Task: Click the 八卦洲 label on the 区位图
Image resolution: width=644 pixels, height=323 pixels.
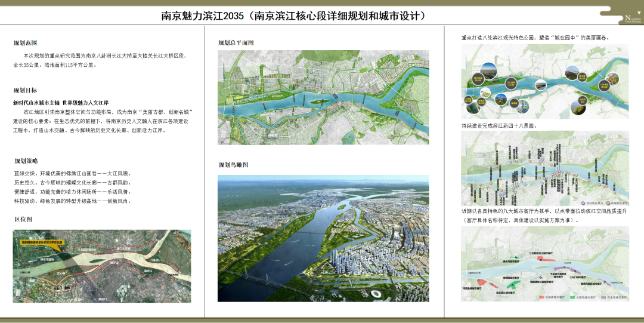Action: (154, 260)
